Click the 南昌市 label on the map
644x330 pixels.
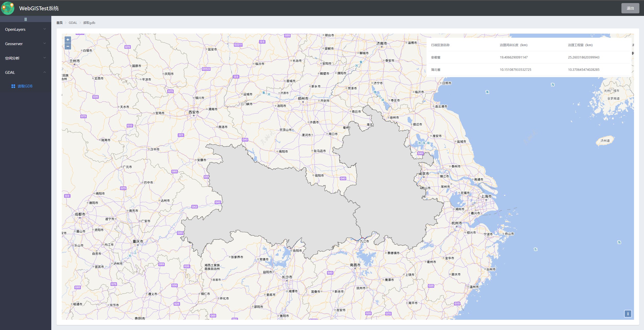click(355, 265)
